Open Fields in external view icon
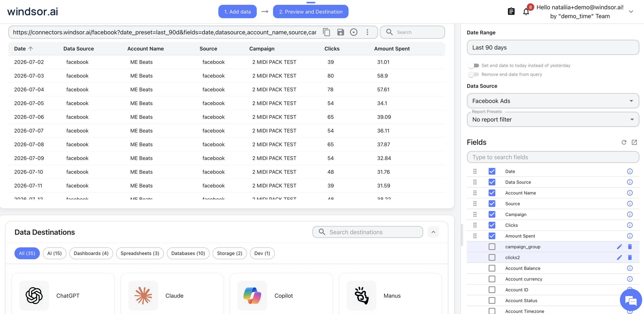The height and width of the screenshot is (314, 644). pyautogui.click(x=634, y=142)
